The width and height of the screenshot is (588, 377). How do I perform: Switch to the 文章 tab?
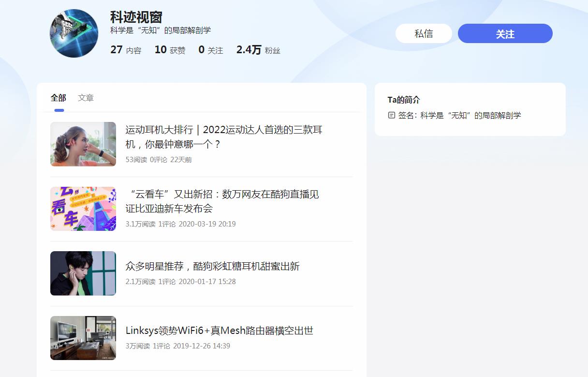pos(86,98)
